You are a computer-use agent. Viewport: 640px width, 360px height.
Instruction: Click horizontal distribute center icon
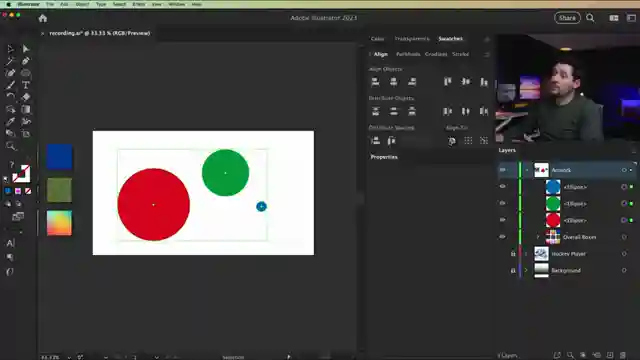coord(466,111)
